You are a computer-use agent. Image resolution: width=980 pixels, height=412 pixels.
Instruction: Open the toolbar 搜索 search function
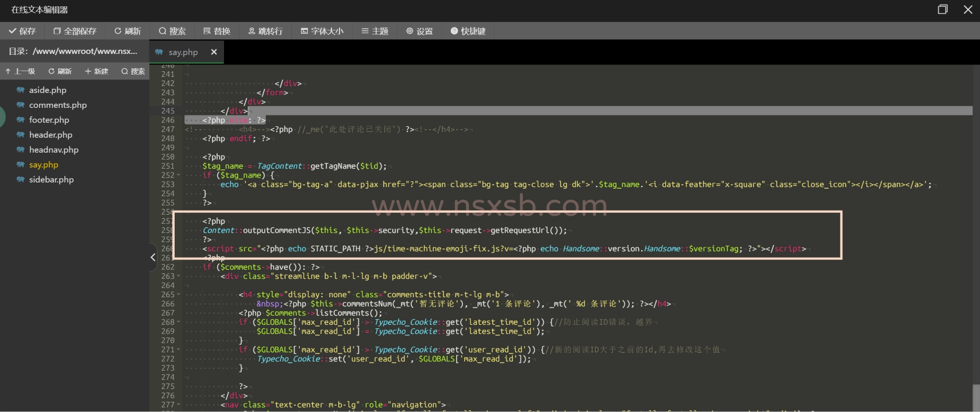coord(172,31)
